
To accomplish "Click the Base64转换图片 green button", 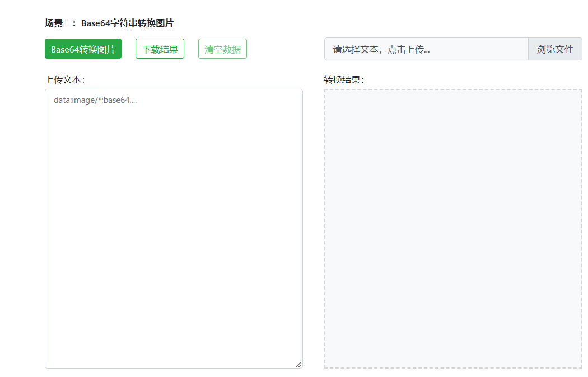I will (x=83, y=49).
